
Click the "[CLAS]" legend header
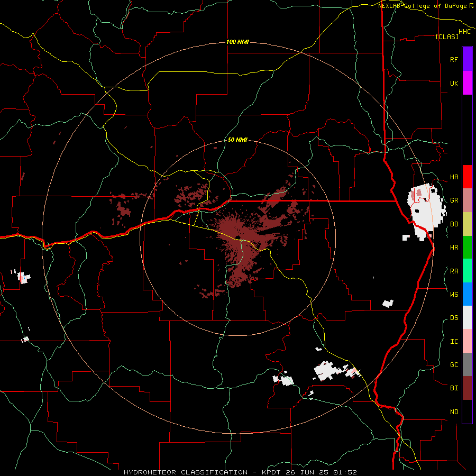447,36
